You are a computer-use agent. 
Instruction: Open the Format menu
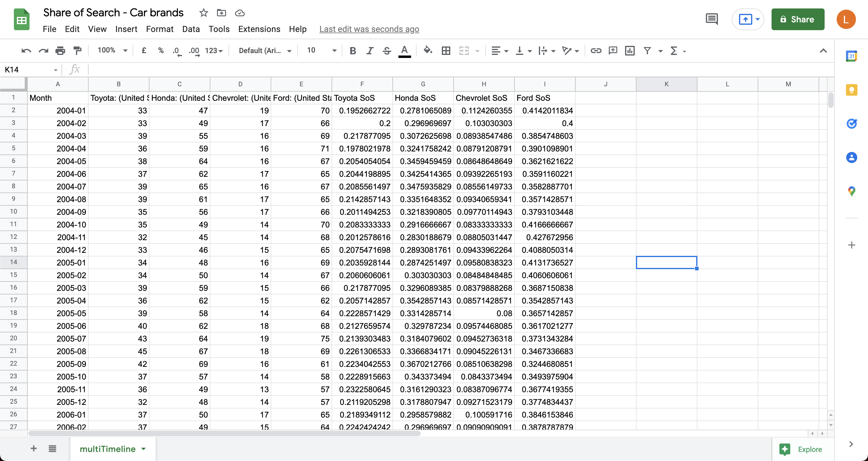coord(160,29)
